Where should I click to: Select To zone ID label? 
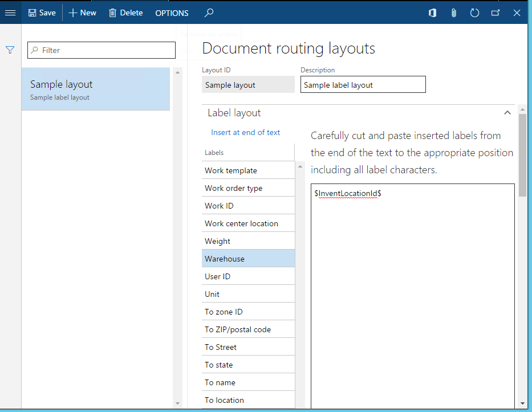pos(248,311)
